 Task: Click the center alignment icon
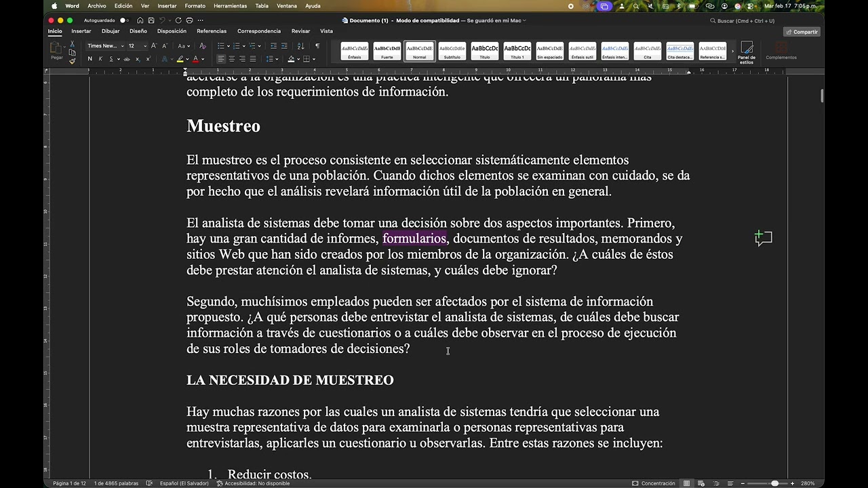(x=232, y=59)
